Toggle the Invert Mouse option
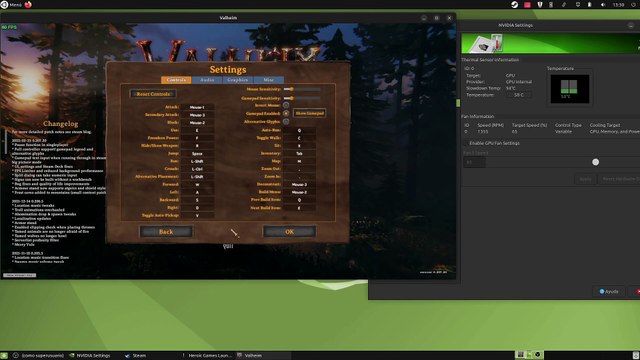 pyautogui.click(x=286, y=105)
